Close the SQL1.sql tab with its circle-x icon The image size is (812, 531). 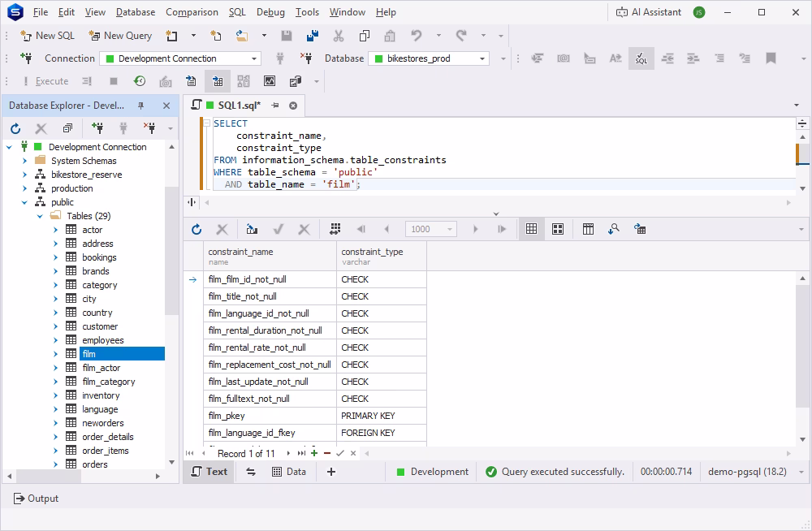coord(293,106)
